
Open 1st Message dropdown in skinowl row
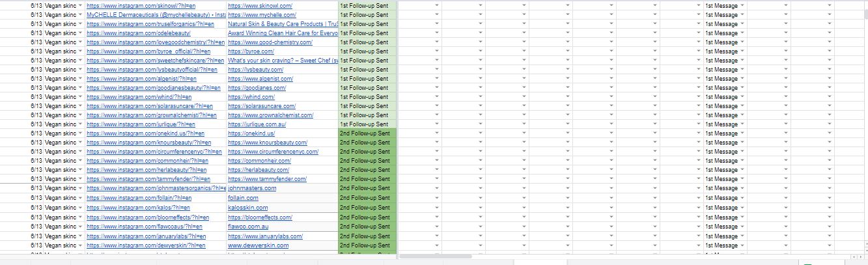point(741,5)
